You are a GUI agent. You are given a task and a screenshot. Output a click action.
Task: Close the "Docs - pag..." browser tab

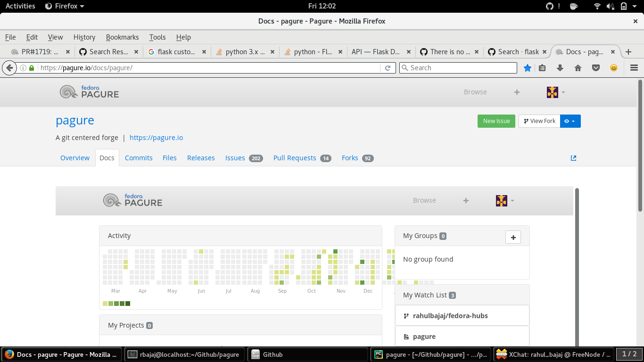(613, 52)
